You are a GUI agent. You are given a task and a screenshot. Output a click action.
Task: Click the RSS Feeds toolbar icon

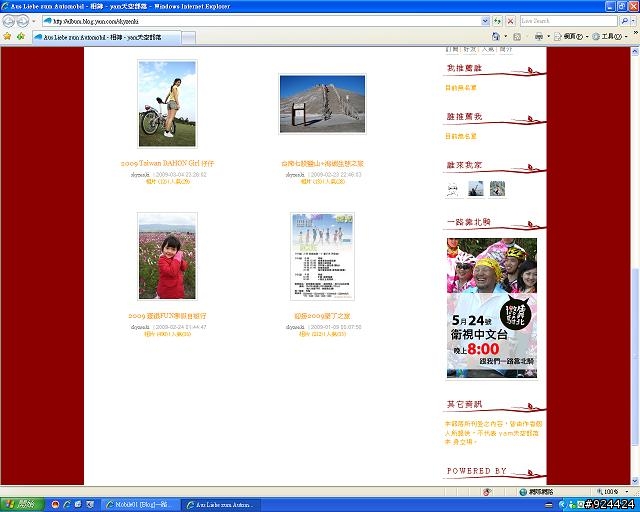pyautogui.click(x=517, y=37)
